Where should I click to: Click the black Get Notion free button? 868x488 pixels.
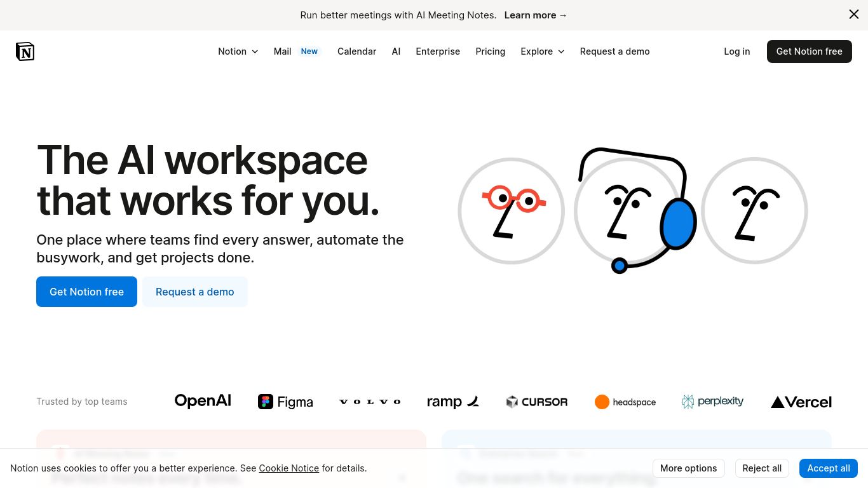point(810,51)
